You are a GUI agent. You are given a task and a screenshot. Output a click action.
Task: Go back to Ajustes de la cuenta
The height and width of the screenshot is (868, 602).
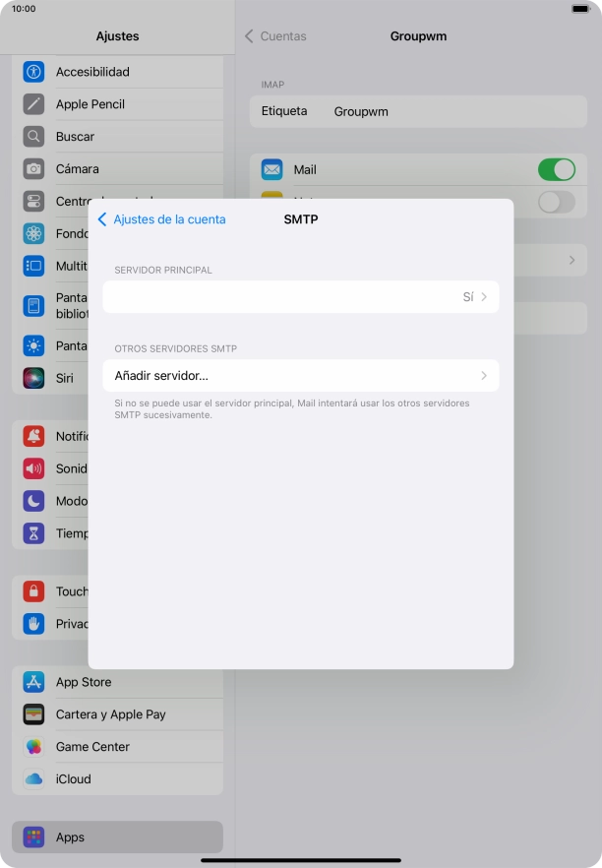[x=162, y=219]
